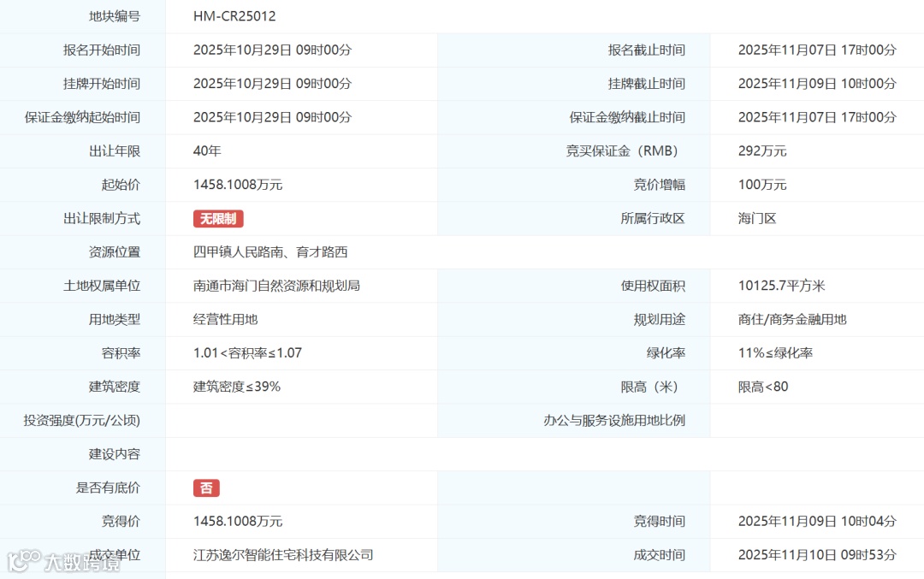Click the 使用权面积 label
924x579 pixels.
pyautogui.click(x=653, y=286)
